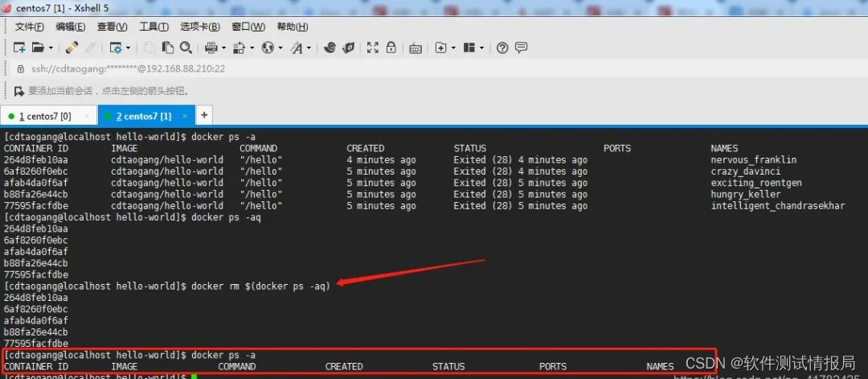The height and width of the screenshot is (379, 868).
Task: Click the new tab group plus icon
Action: point(440,48)
